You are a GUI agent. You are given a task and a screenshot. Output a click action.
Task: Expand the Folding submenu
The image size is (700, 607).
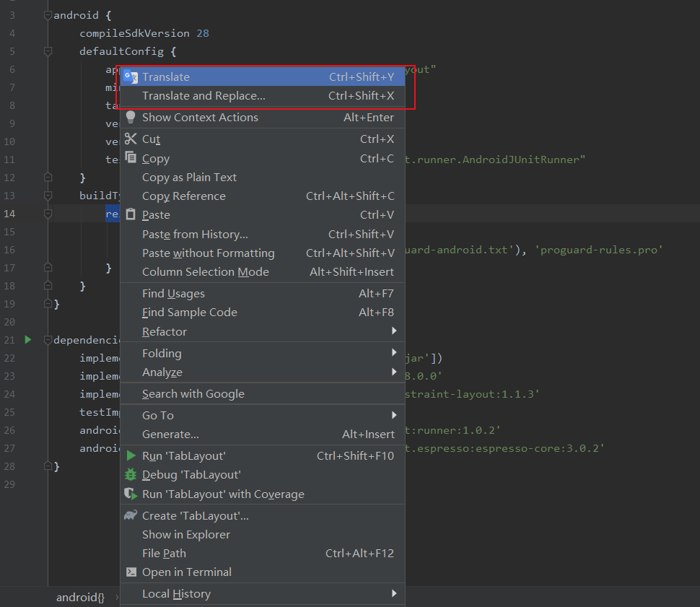[x=263, y=354]
